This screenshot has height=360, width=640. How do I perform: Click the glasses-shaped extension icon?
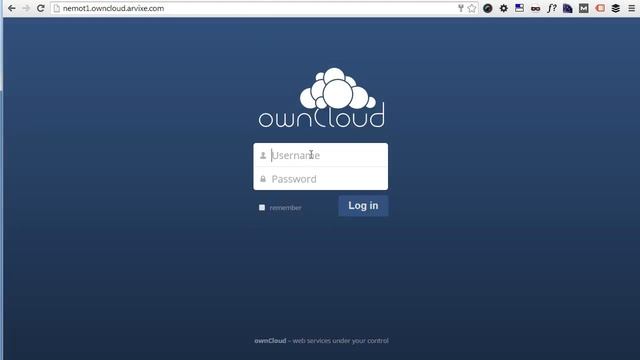(x=535, y=9)
